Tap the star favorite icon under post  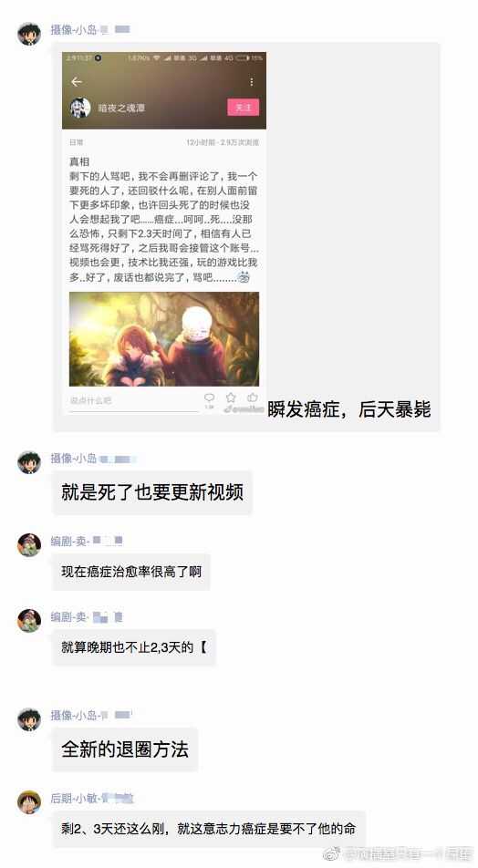pos(231,398)
